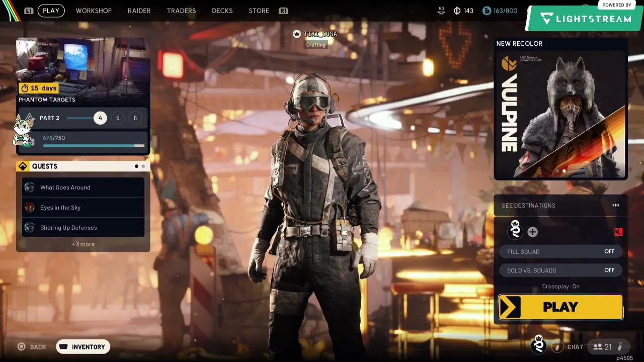Click the coin currency icon beside 143

pyautogui.click(x=457, y=11)
